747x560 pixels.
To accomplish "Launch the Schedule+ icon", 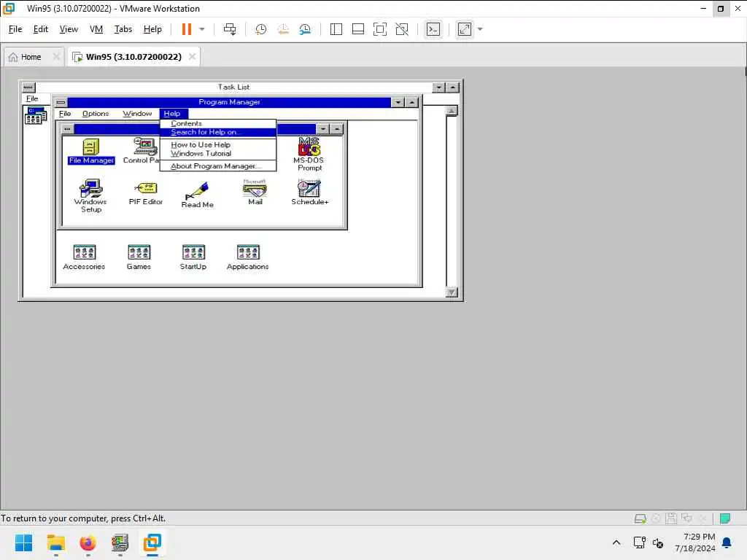I will click(309, 192).
